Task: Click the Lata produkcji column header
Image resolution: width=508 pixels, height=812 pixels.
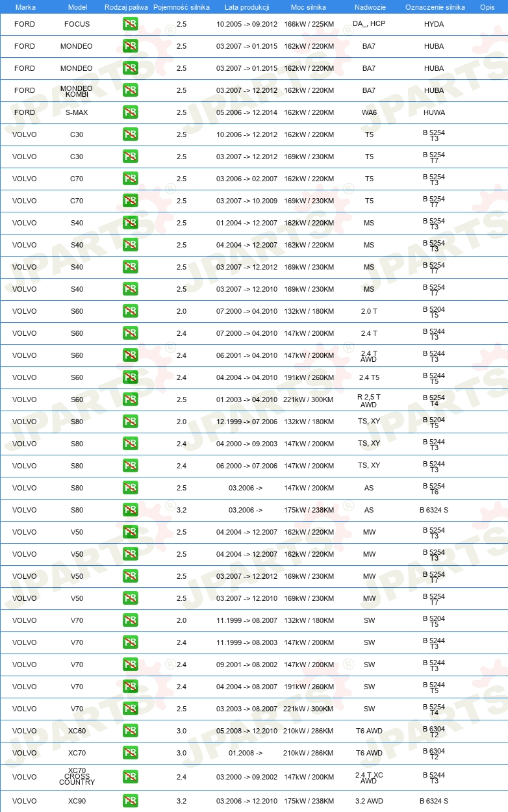Action: (247, 6)
